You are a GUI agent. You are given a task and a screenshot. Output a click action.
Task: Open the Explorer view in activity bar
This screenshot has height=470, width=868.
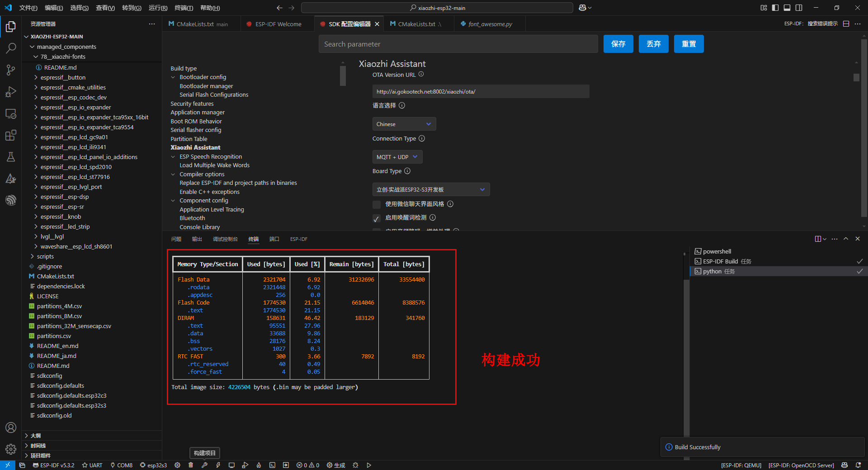pos(11,27)
